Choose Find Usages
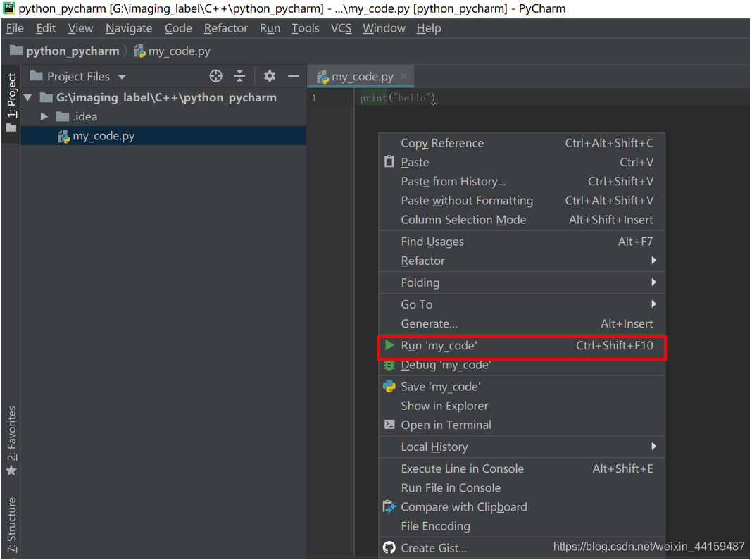 (522, 242)
